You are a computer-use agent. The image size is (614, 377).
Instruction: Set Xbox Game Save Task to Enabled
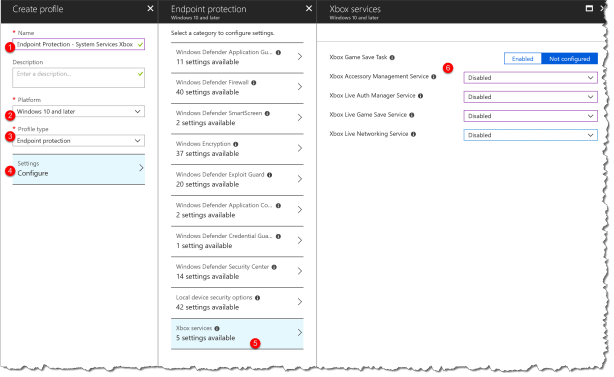click(x=523, y=59)
